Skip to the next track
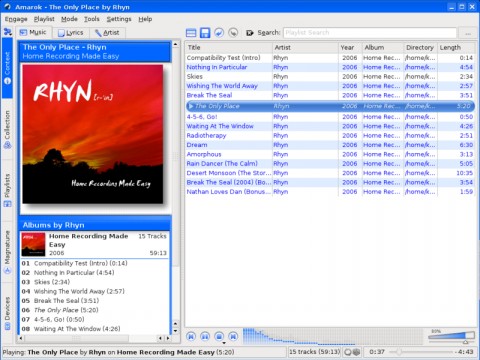The width and height of the screenshot is (480, 360). click(x=233, y=337)
